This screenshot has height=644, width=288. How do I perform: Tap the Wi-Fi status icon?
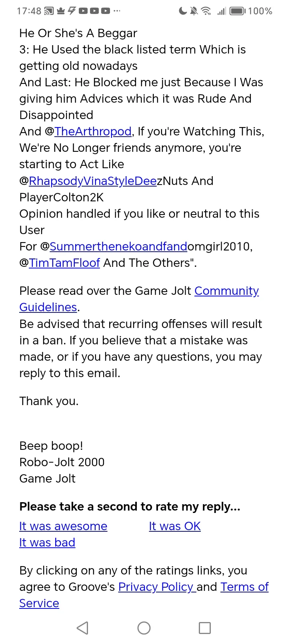tap(206, 11)
